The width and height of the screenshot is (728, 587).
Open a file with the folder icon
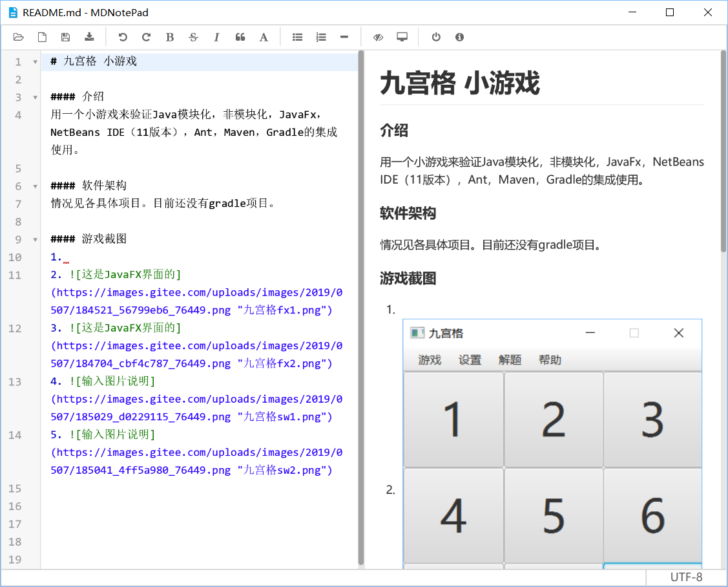pos(19,37)
